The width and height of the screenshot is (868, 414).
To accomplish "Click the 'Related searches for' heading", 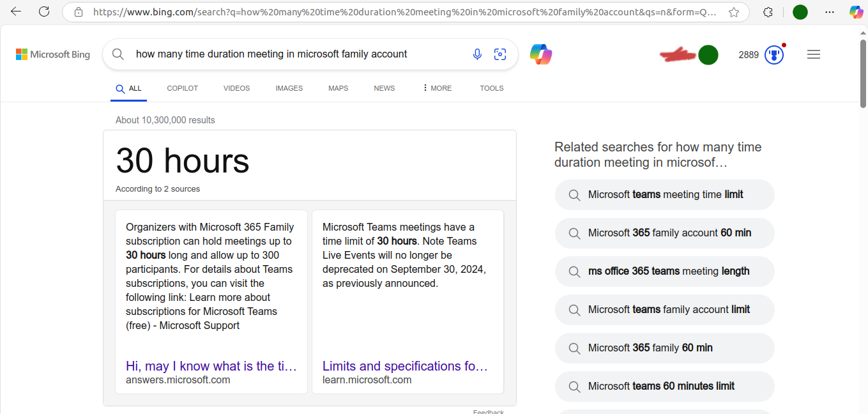I will (658, 155).
